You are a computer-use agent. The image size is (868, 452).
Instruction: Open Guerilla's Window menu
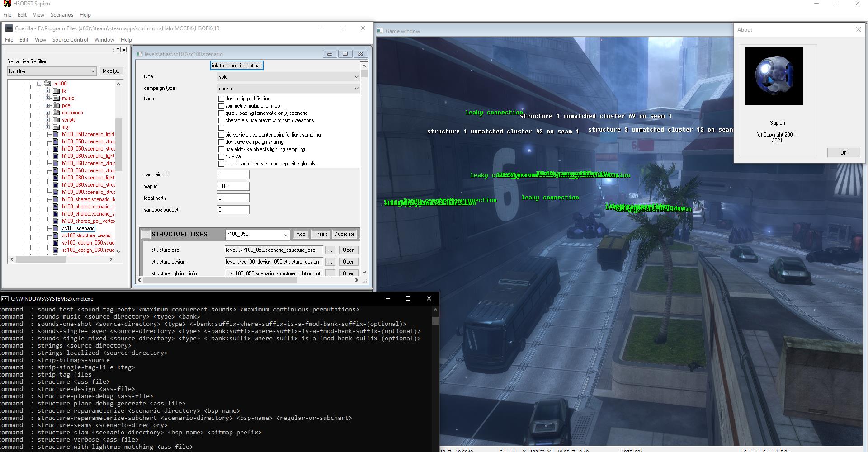pyautogui.click(x=104, y=40)
